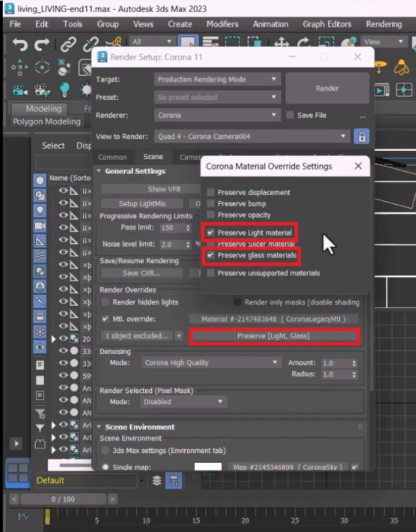Switch to the Common tab
The width and height of the screenshot is (416, 532).
click(x=112, y=157)
